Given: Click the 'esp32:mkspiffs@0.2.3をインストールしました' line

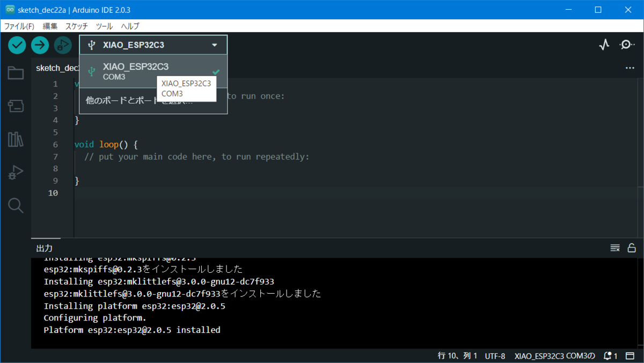Looking at the screenshot, I should [143, 269].
